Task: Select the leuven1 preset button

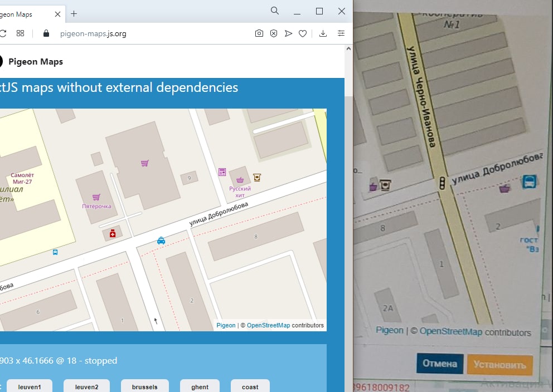Action: point(30,387)
